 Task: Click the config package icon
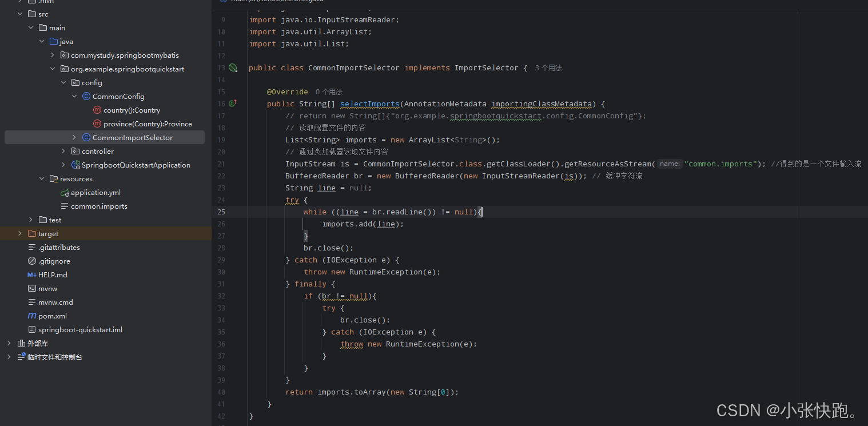coord(75,83)
